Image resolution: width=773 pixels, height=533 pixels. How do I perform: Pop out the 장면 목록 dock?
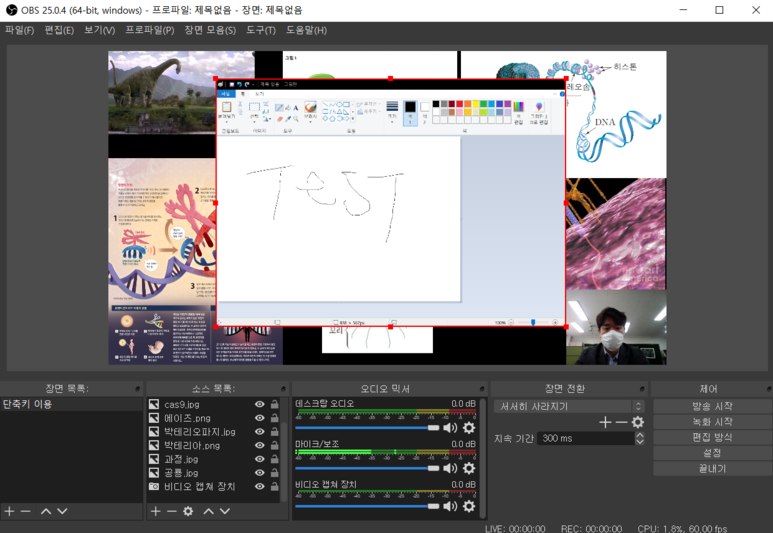(x=138, y=389)
